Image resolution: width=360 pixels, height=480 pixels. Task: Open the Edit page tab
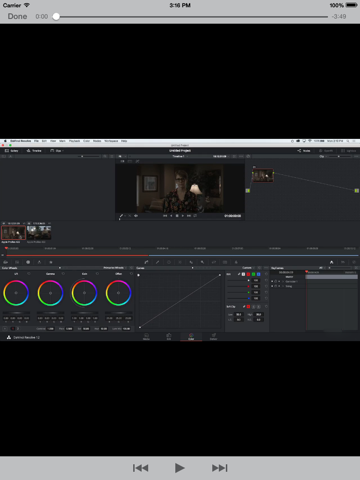(169, 336)
